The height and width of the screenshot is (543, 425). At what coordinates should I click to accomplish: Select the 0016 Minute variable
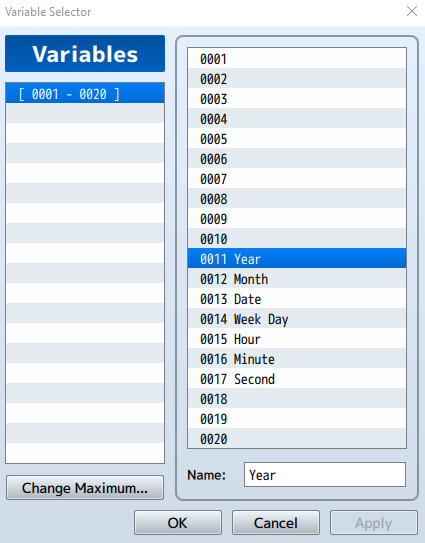tap(297, 358)
